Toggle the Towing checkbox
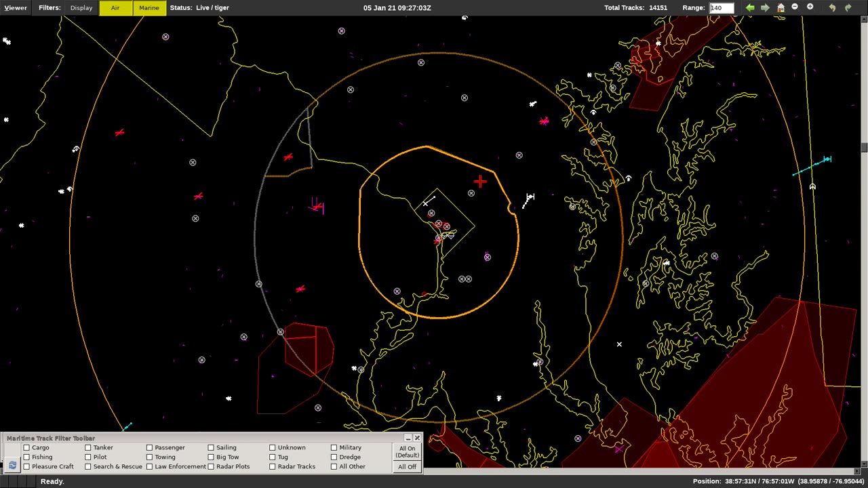Image resolution: width=868 pixels, height=488 pixels. tap(150, 457)
